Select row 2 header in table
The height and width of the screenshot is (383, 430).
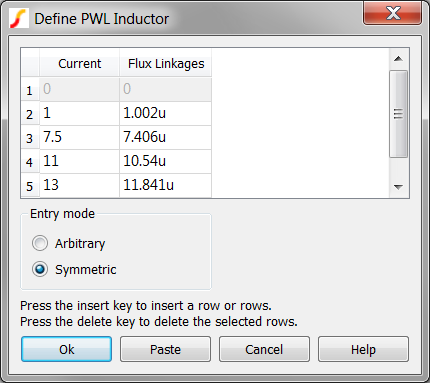tap(30, 114)
